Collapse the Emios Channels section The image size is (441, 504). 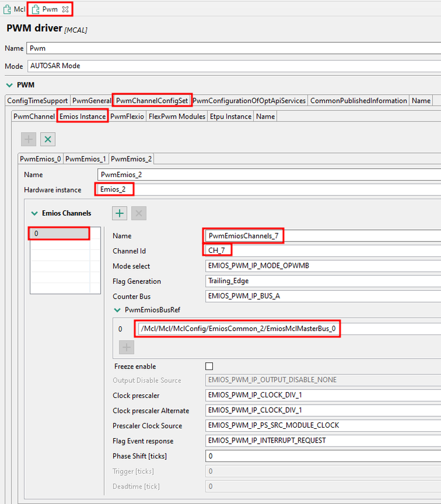pyautogui.click(x=34, y=213)
